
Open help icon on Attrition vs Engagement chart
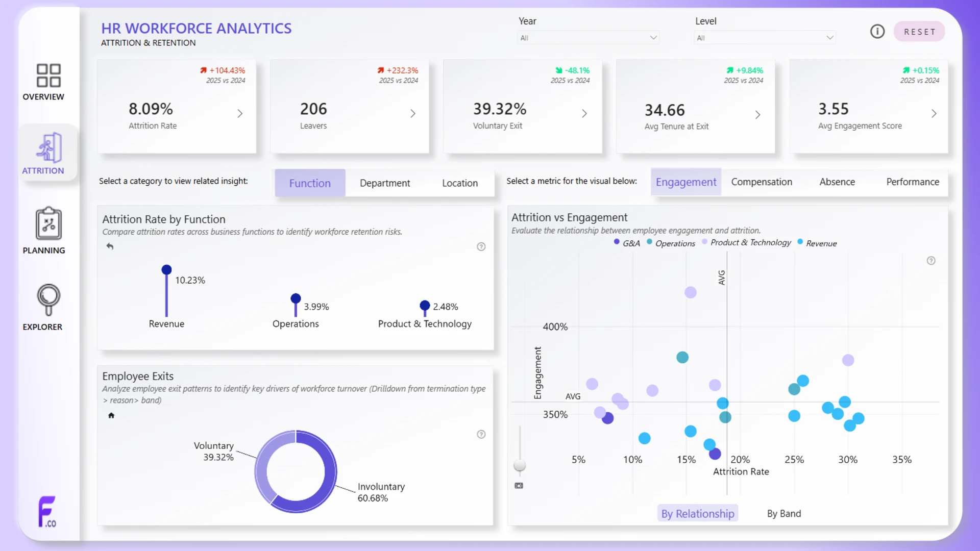931,261
